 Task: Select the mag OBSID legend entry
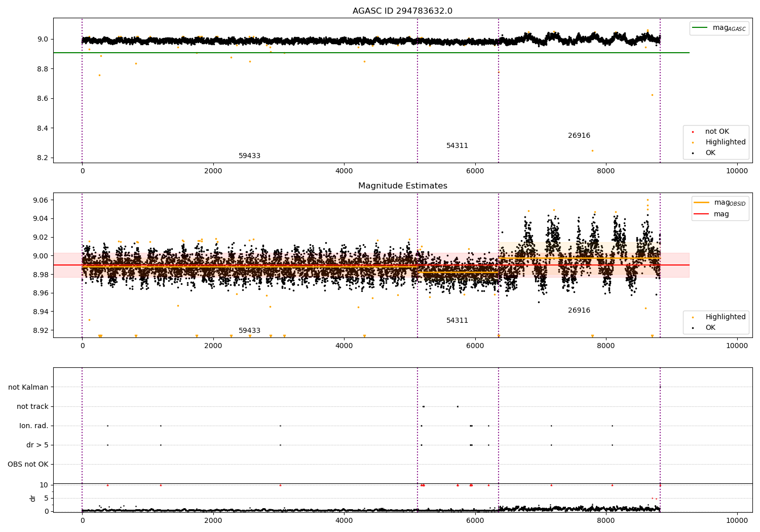coord(719,203)
